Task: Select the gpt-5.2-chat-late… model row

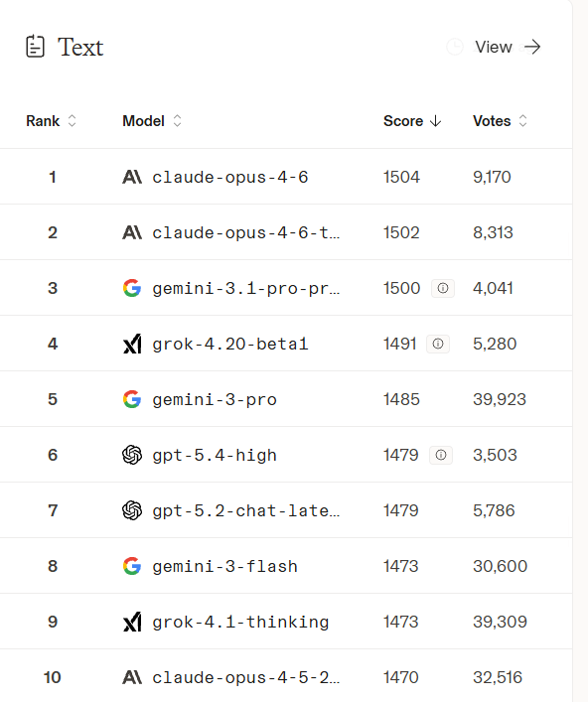Action: (286, 510)
